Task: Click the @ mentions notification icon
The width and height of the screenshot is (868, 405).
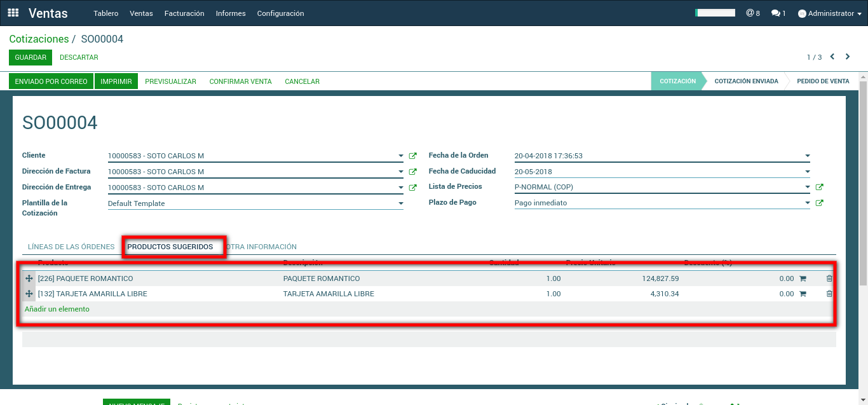Action: 752,13
